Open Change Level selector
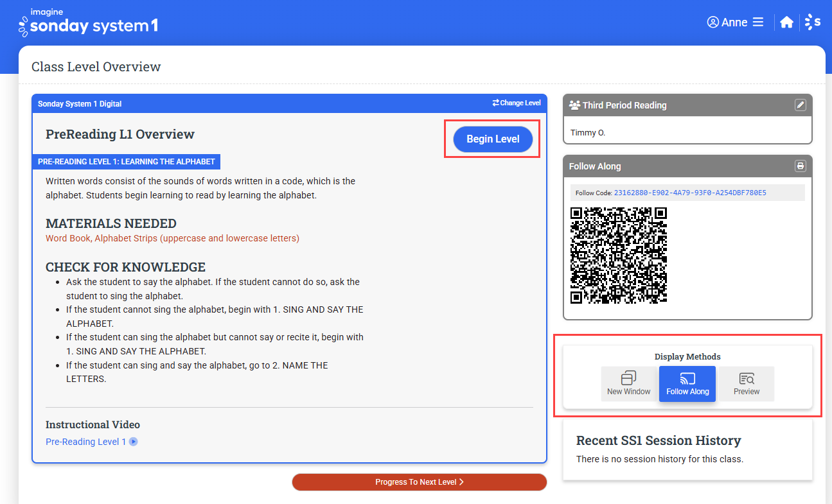Image resolution: width=832 pixels, height=504 pixels. [517, 103]
